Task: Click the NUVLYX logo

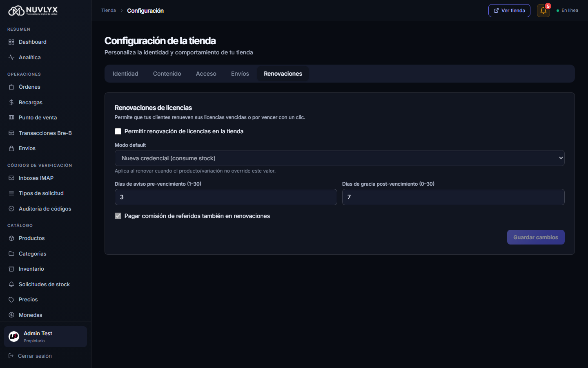Action: click(x=33, y=11)
